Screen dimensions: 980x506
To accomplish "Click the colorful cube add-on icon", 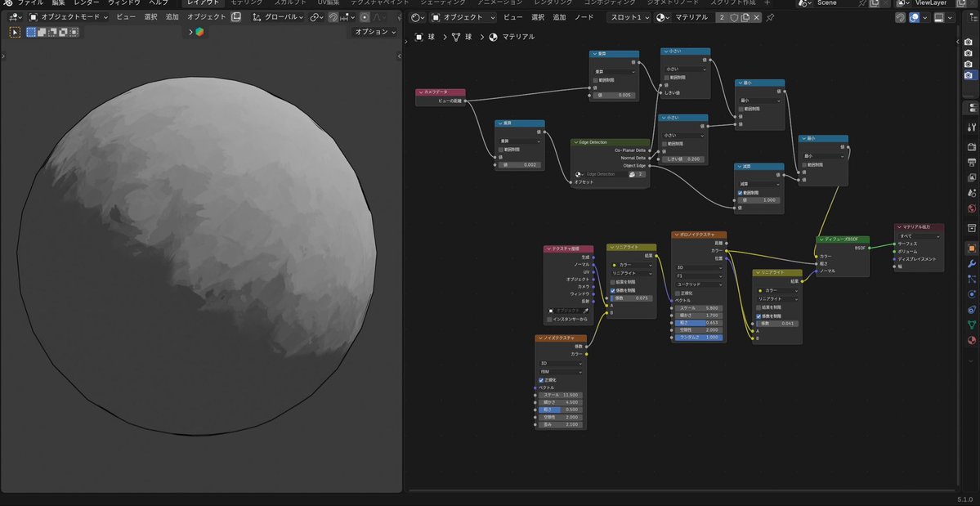I will (x=199, y=32).
